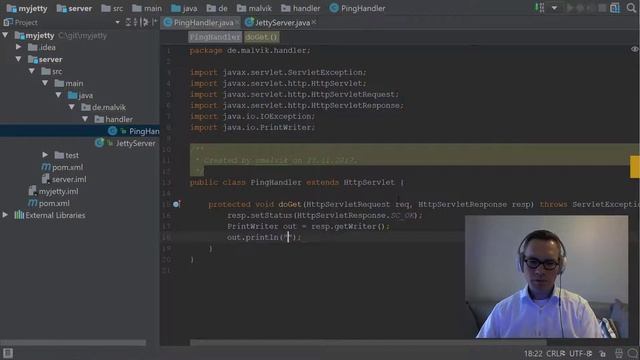Select JettyServer class in project tree
The width and height of the screenshot is (640, 360).
tap(125, 143)
